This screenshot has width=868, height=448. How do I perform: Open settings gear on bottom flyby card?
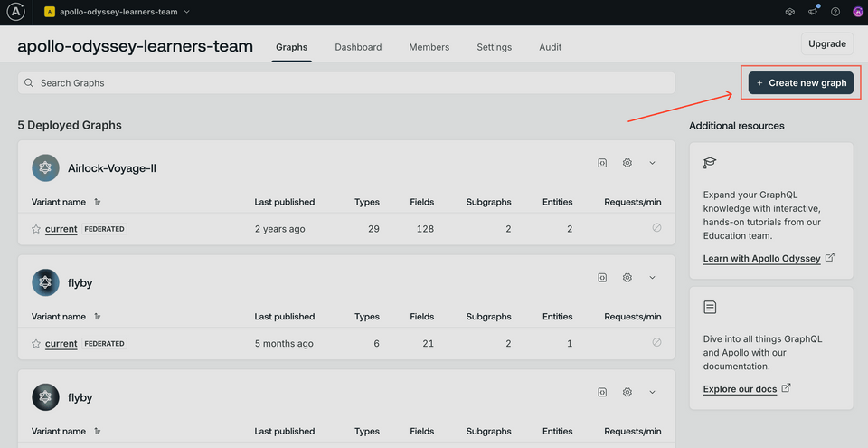pos(627,393)
